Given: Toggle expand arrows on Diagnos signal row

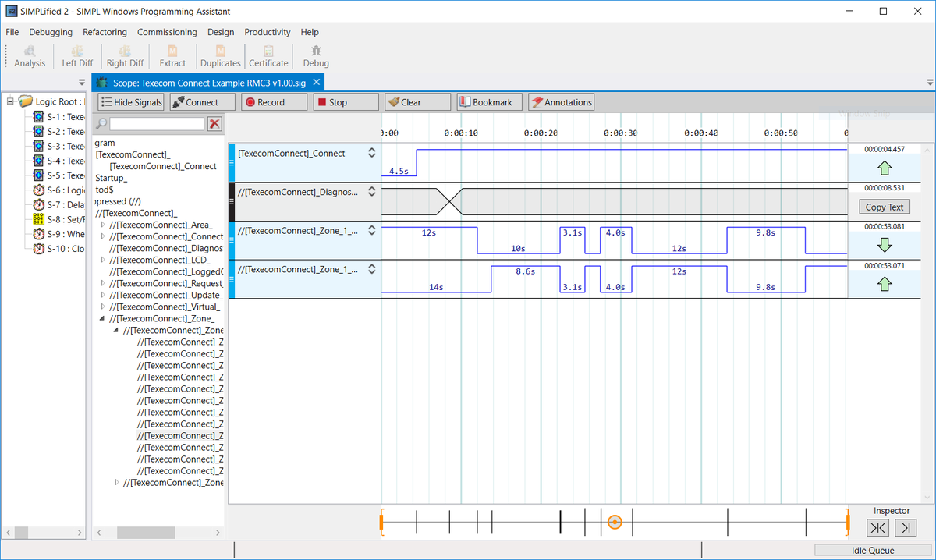Looking at the screenshot, I should (372, 192).
